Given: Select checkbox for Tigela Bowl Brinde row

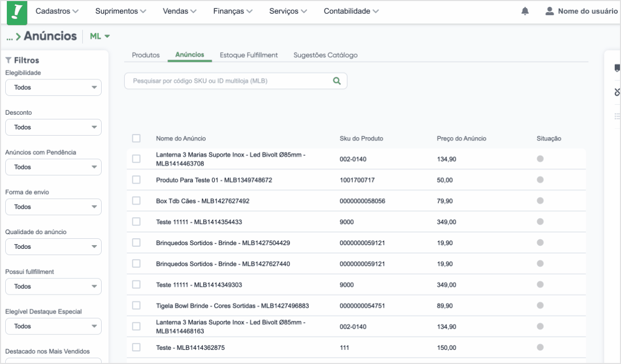Looking at the screenshot, I should [x=136, y=306].
